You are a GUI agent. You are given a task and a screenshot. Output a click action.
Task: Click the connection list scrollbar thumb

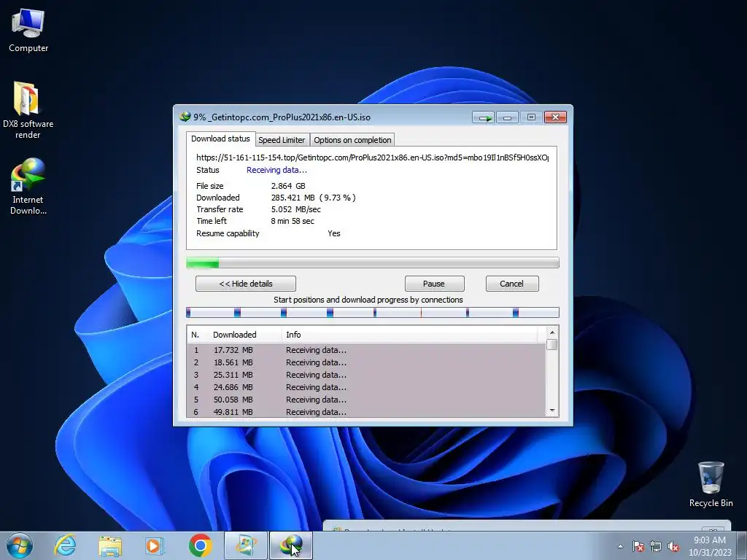tap(552, 344)
